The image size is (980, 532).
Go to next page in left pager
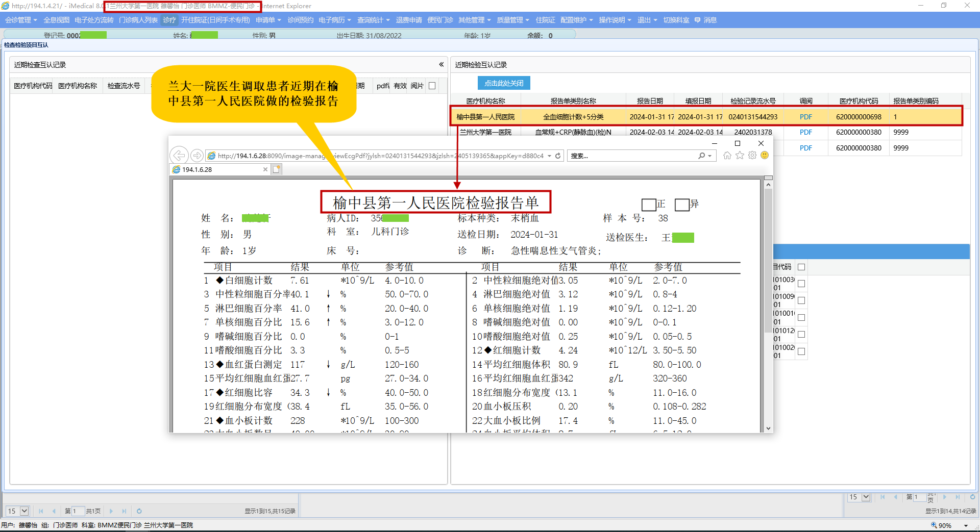tap(111, 511)
